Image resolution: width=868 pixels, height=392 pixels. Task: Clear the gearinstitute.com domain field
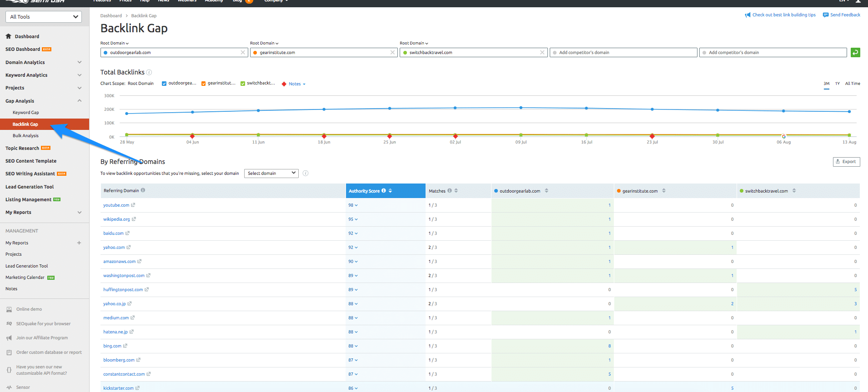click(392, 53)
